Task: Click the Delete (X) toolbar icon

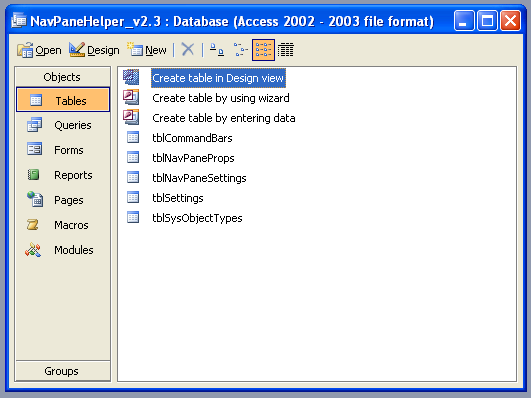Action: [x=188, y=50]
